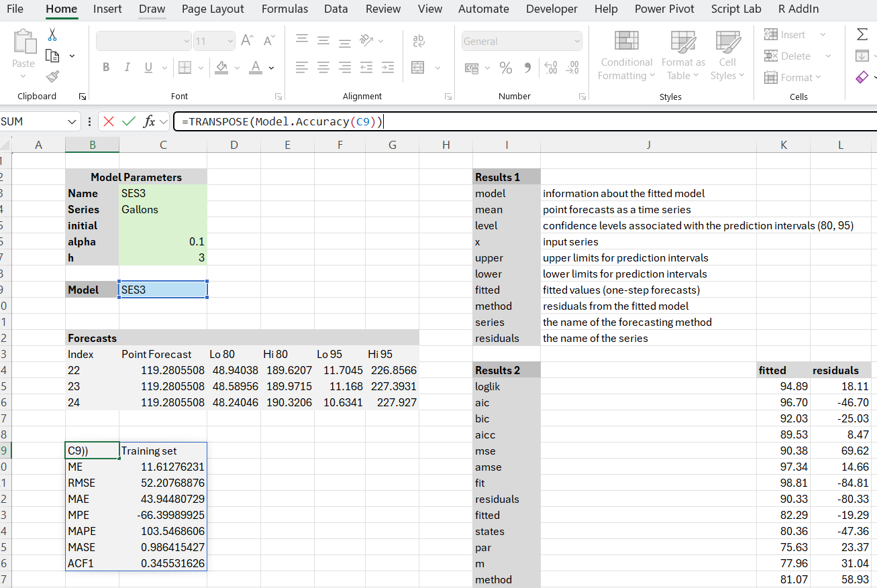
Task: Expand the Name Box dropdown showing SUM
Action: coord(72,121)
